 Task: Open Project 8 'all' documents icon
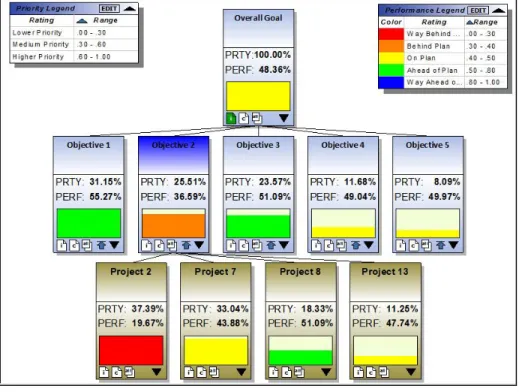click(299, 372)
